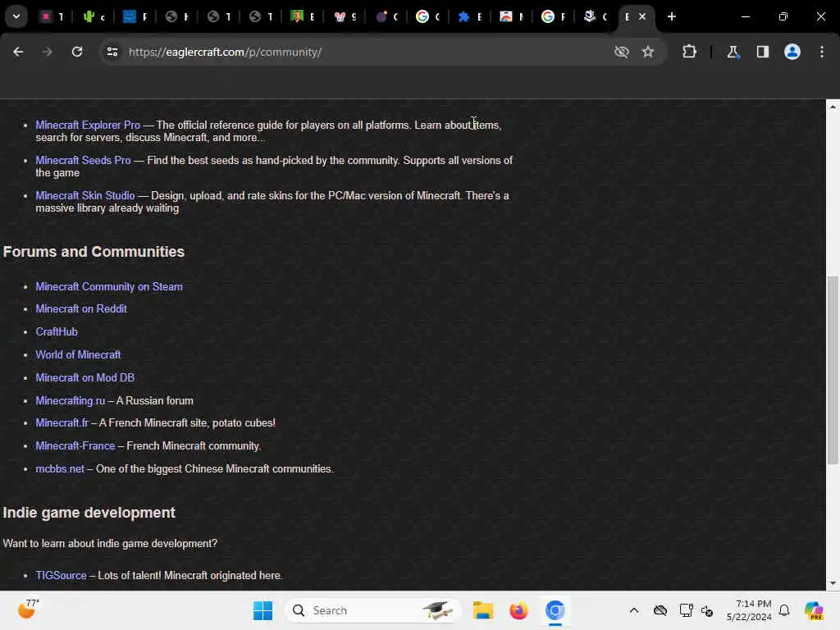Toggle the browser side panel
The width and height of the screenshot is (840, 630).
[762, 52]
